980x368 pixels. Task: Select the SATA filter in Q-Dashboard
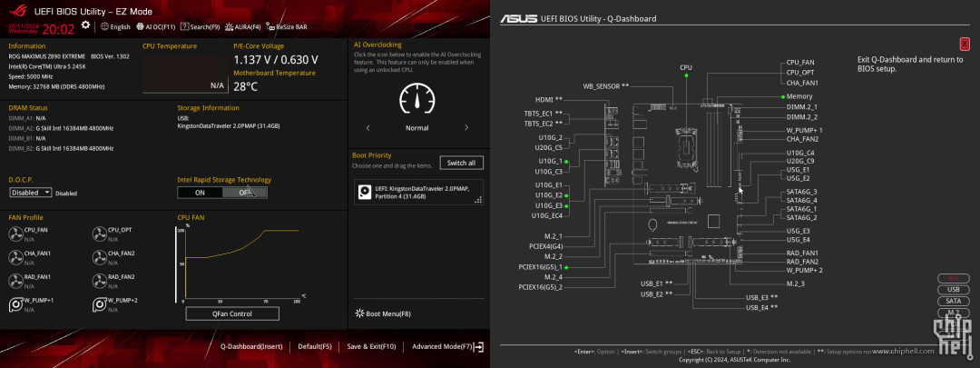pyautogui.click(x=954, y=301)
